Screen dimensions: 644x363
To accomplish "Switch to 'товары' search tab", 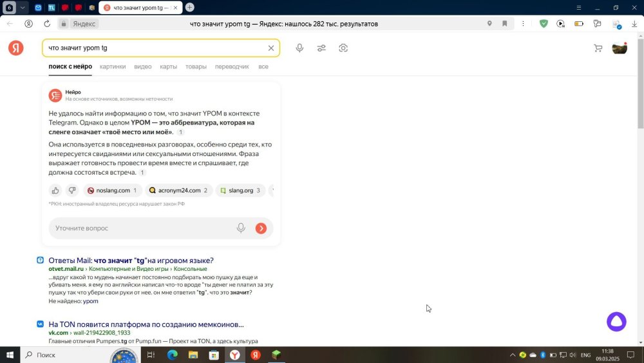I will coord(196,66).
